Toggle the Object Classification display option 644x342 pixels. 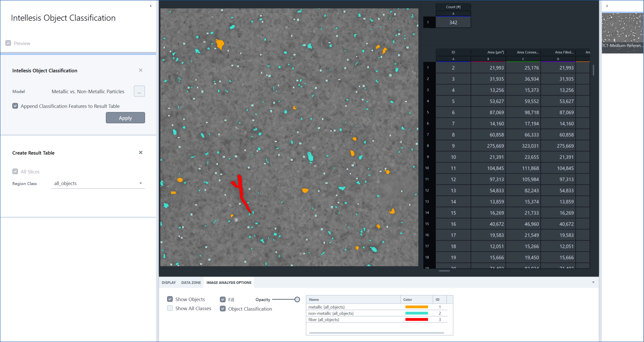[223, 309]
